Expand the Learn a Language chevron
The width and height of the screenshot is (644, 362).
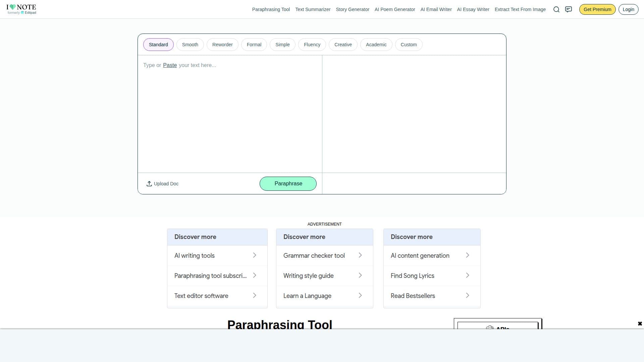click(x=360, y=296)
